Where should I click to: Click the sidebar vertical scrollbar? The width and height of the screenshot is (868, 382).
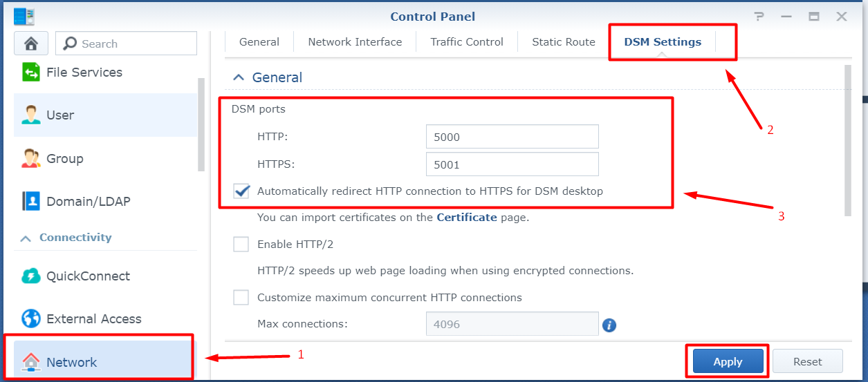coord(201,124)
